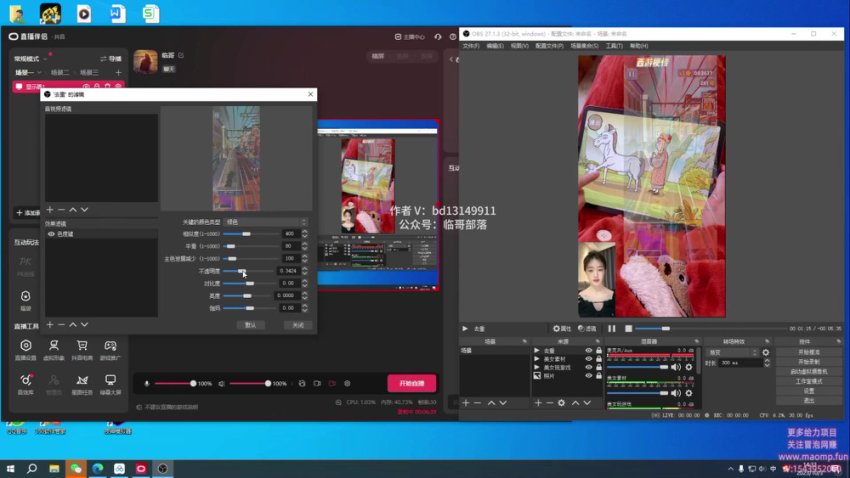Open the 直播设置 live settings tool

pos(25,347)
